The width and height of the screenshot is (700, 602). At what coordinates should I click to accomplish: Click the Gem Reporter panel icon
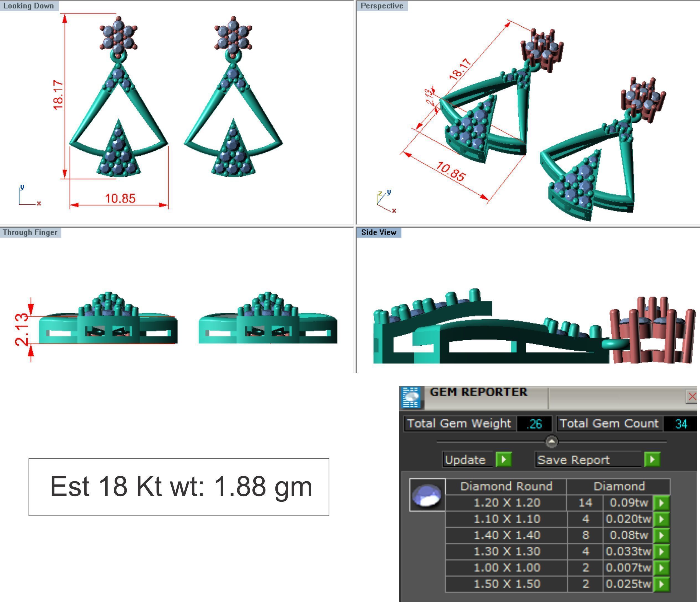[411, 397]
